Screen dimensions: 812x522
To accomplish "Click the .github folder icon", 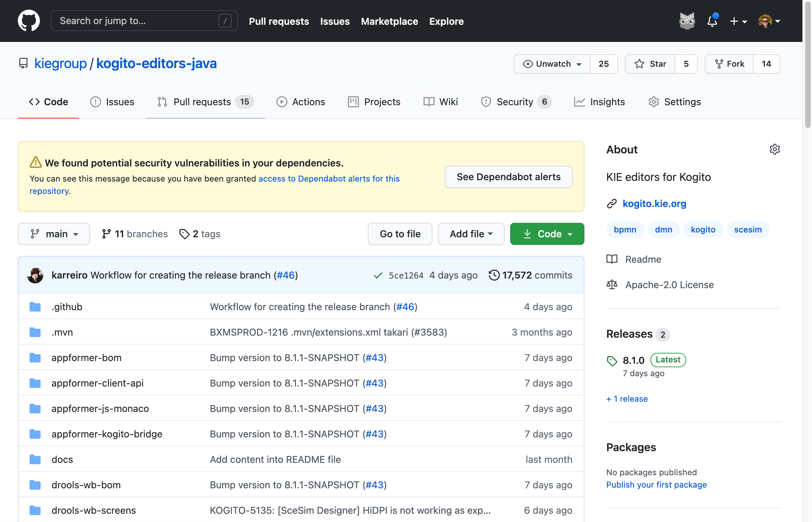I will point(35,307).
